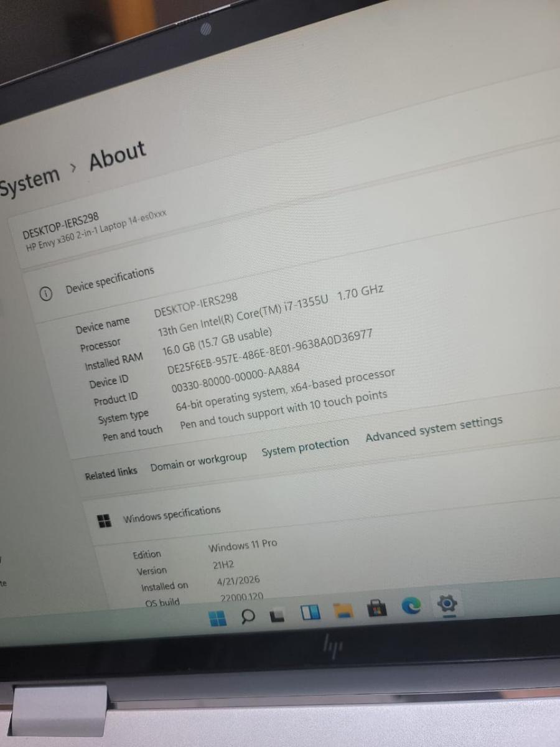
Task: Click the Version label
Action: coord(152,571)
